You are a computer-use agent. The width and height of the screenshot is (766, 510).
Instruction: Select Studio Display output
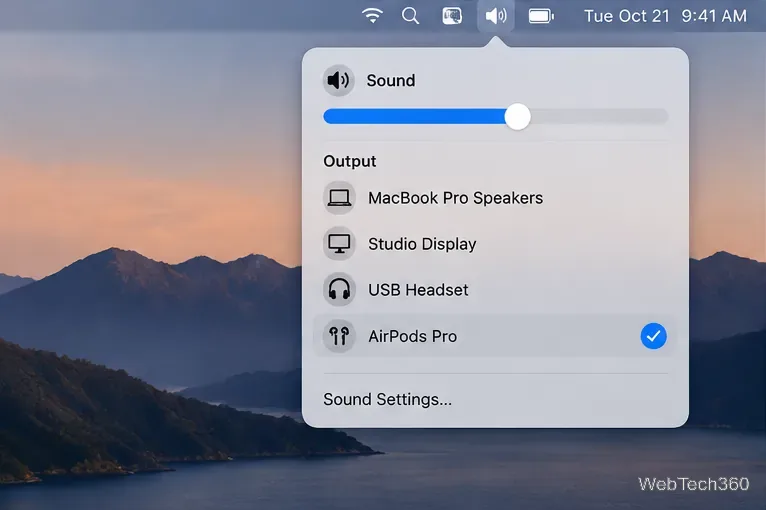tap(495, 244)
